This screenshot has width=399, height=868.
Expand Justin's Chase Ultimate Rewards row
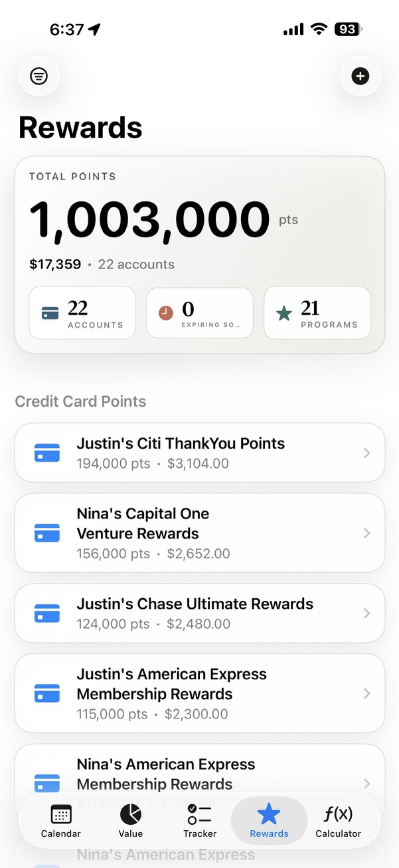click(x=199, y=613)
